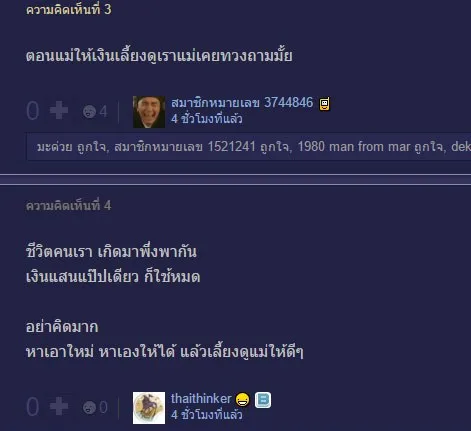This screenshot has width=471, height=431.
Task: Click the ความคิดเห็นที่ 4 comment label
Action: tap(69, 206)
